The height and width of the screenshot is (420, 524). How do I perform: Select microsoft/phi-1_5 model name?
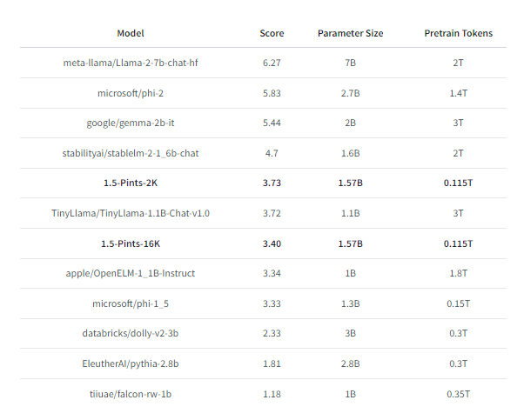pos(131,303)
